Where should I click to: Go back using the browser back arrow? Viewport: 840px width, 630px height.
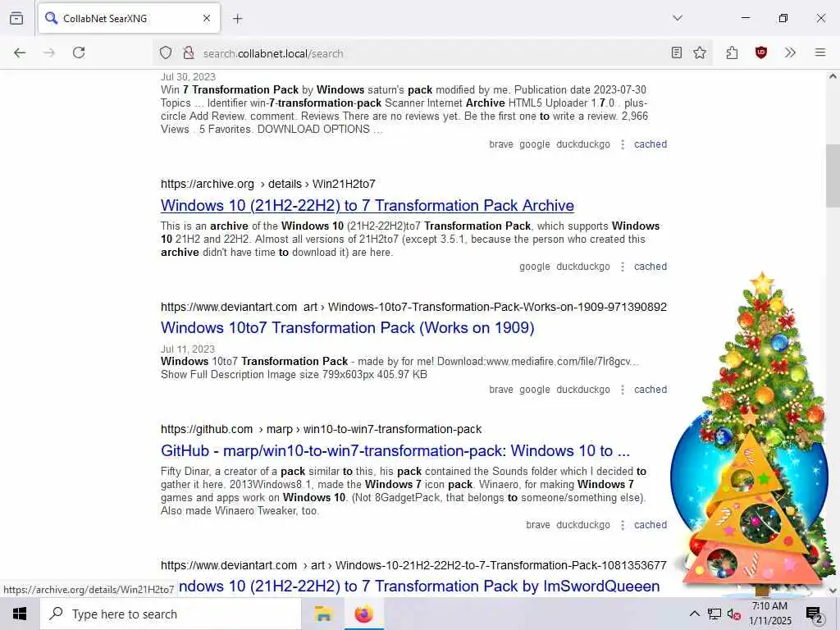tap(20, 52)
